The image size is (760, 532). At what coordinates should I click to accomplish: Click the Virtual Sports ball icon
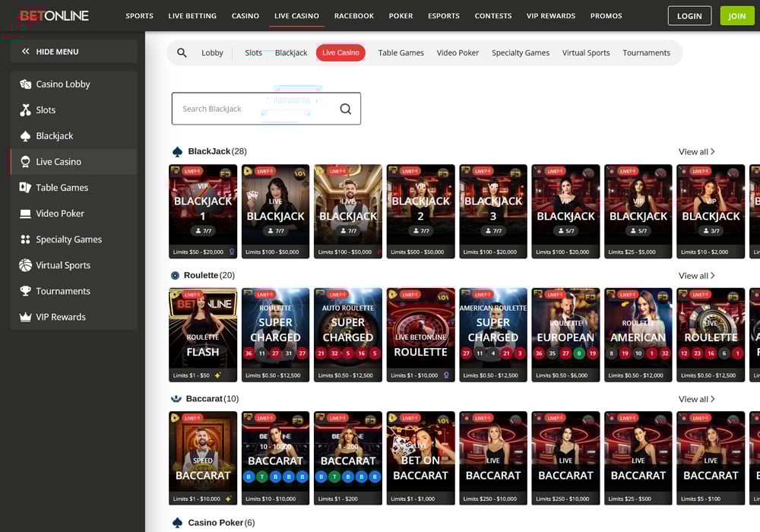25,265
